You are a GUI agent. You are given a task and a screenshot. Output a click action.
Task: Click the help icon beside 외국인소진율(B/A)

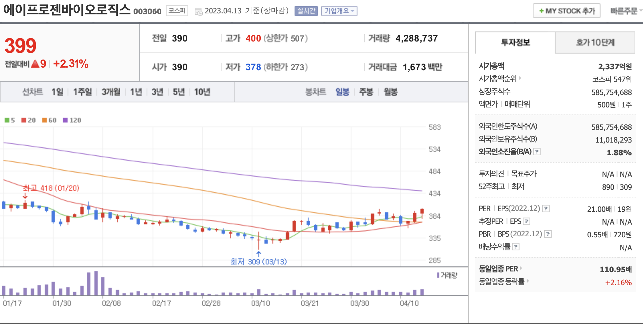[537, 152]
